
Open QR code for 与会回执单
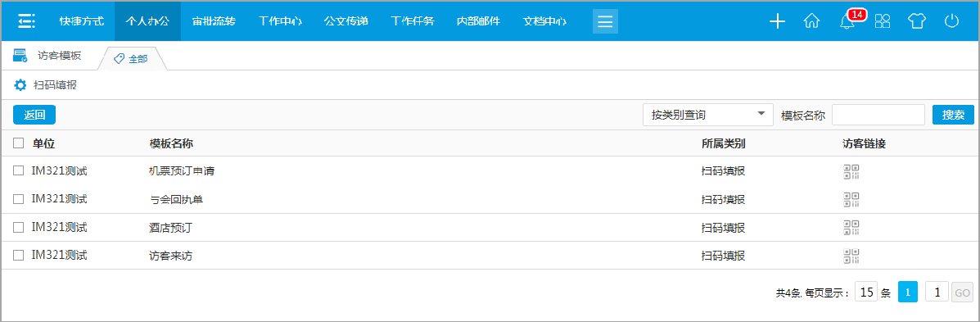[x=851, y=199]
